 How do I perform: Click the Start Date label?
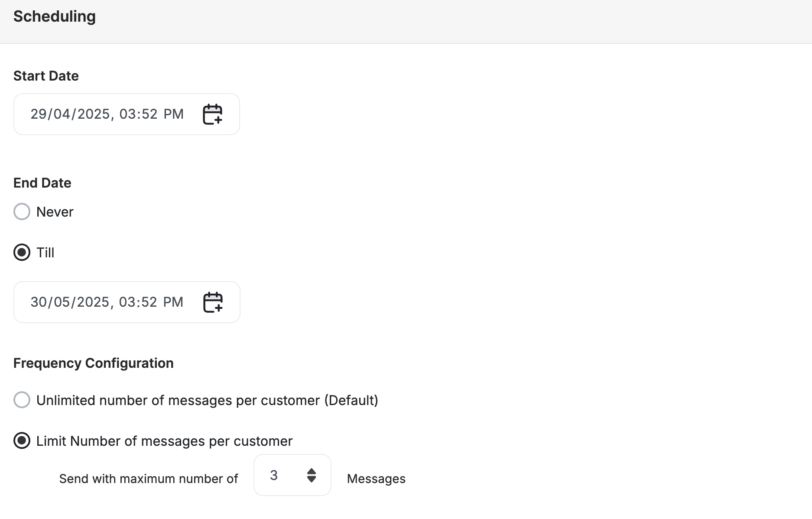coord(46,75)
